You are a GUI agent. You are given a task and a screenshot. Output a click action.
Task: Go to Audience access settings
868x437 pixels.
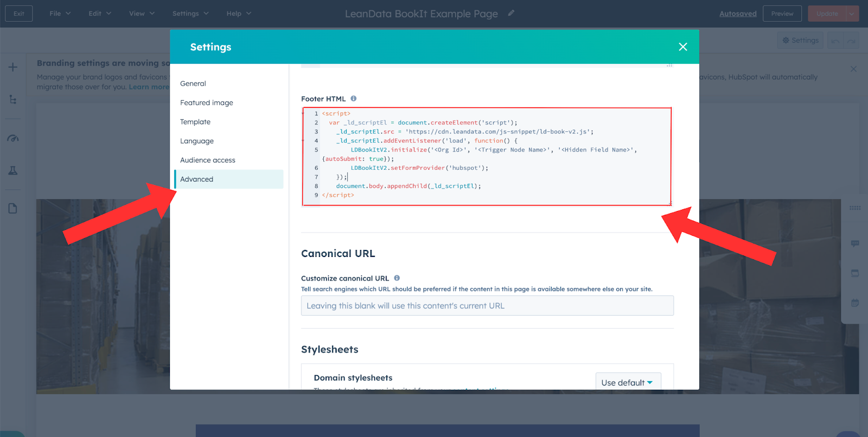[x=208, y=160]
